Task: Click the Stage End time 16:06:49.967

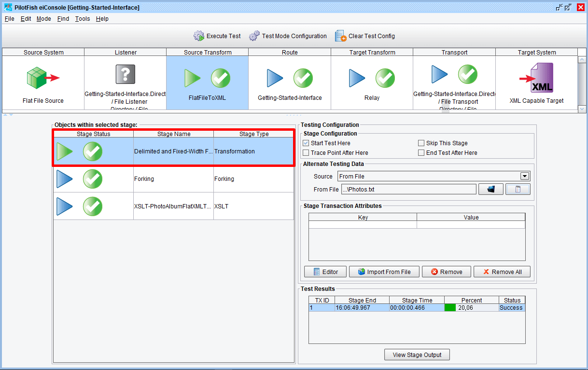Action: click(362, 308)
